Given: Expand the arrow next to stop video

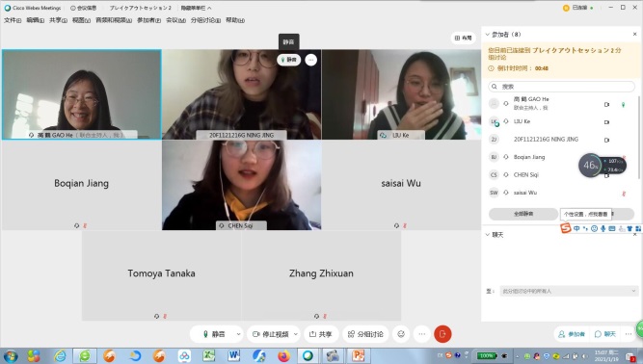Looking at the screenshot, I should pos(296,334).
